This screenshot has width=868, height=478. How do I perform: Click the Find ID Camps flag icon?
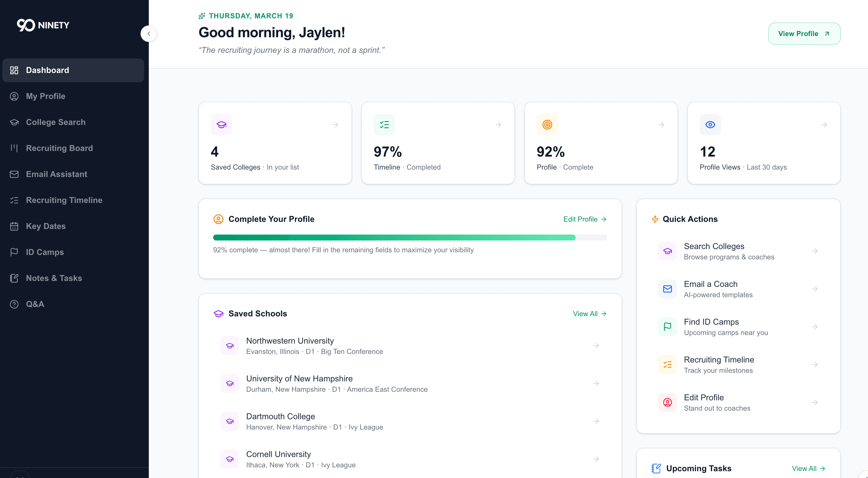[667, 327]
